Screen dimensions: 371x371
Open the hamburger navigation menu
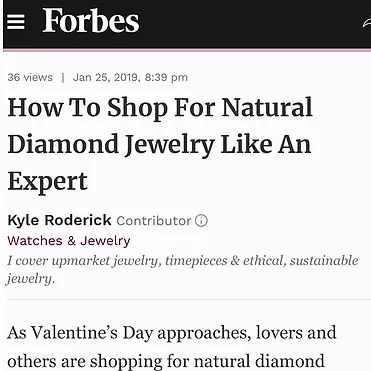coord(16,22)
